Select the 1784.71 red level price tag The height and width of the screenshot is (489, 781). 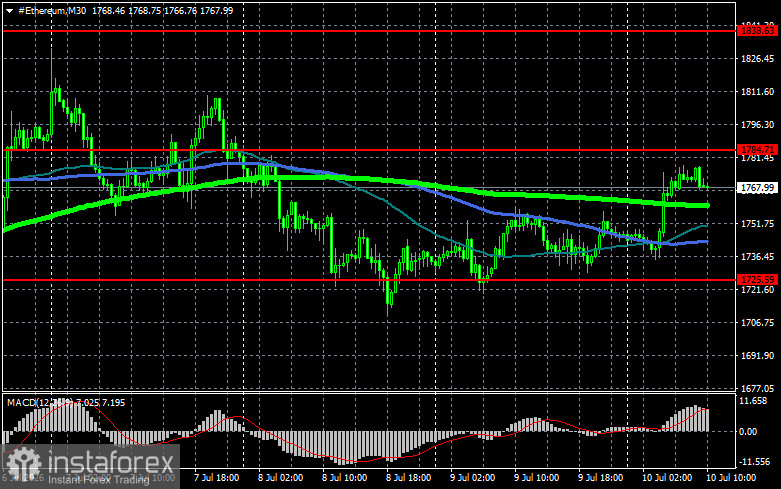point(758,149)
